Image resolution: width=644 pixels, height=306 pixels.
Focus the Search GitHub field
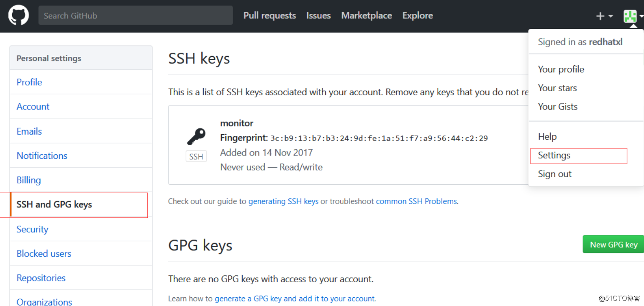[136, 15]
